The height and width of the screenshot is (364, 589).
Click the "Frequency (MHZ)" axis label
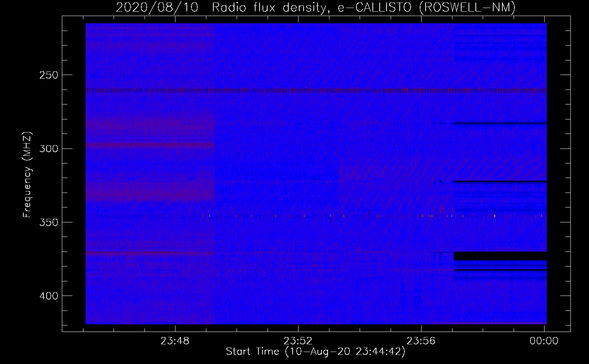pos(27,175)
